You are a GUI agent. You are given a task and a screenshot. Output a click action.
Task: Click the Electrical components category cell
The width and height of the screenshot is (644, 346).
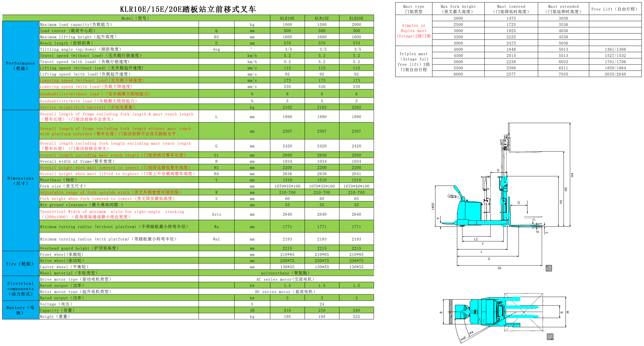pos(21,288)
